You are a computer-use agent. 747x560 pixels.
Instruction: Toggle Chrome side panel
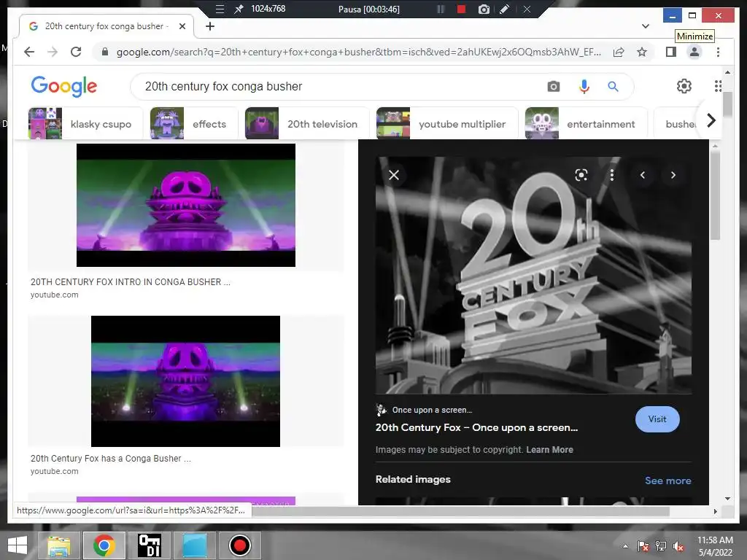(671, 52)
